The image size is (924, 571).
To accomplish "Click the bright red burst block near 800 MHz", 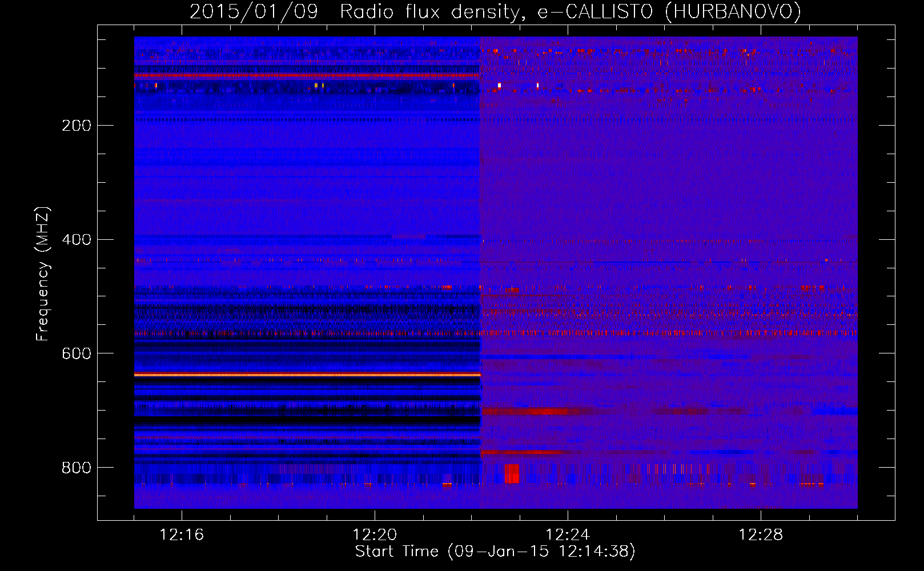I will (512, 474).
